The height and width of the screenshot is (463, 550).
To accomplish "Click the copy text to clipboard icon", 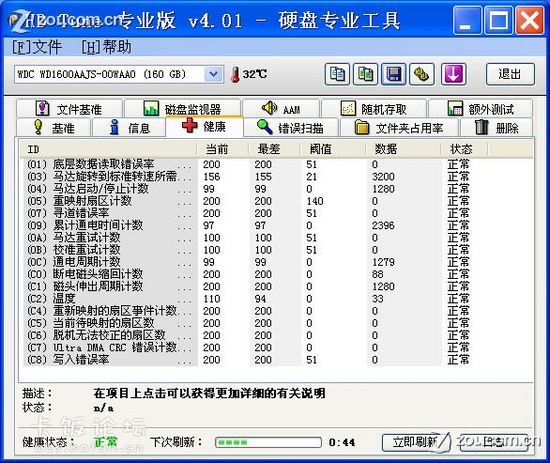I will point(337,74).
